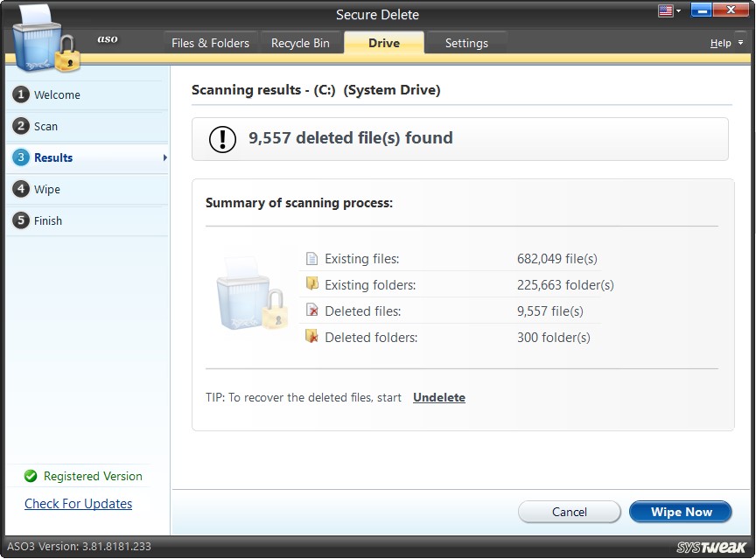Screen dimensions: 756x559
Task: Click the Deleted files red-marked document icon
Action: 312,311
